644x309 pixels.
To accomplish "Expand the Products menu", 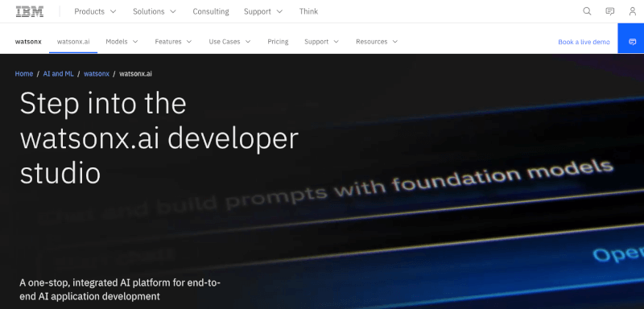I will [x=95, y=11].
